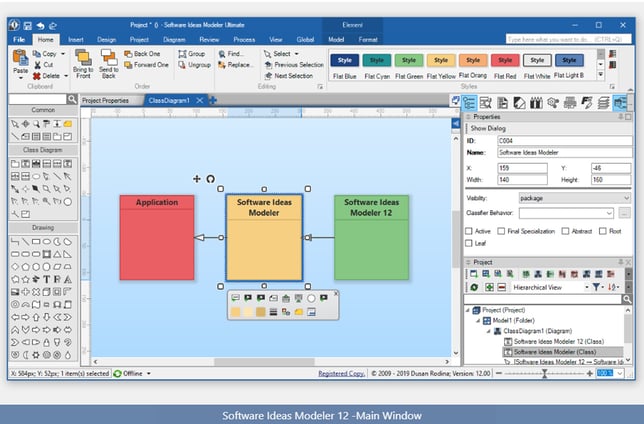Click the Undo arrow in title bar

pos(40,25)
